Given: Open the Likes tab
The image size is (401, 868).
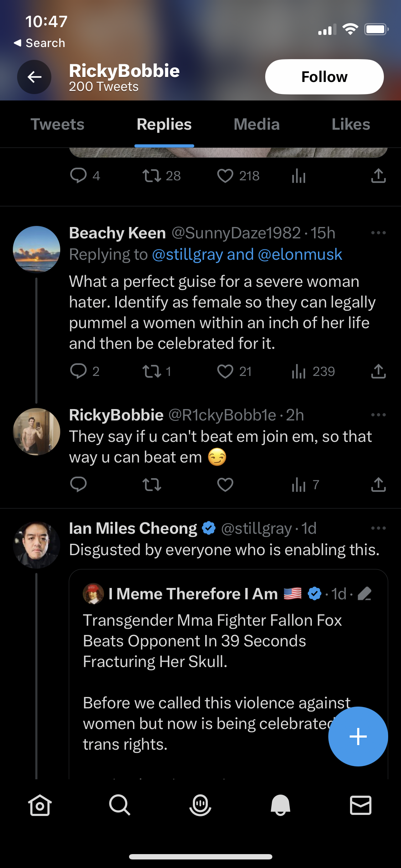Looking at the screenshot, I should pyautogui.click(x=351, y=124).
